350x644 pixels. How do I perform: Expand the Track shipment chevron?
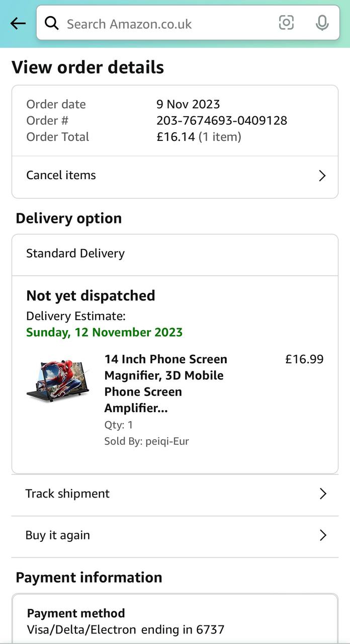coord(323,494)
